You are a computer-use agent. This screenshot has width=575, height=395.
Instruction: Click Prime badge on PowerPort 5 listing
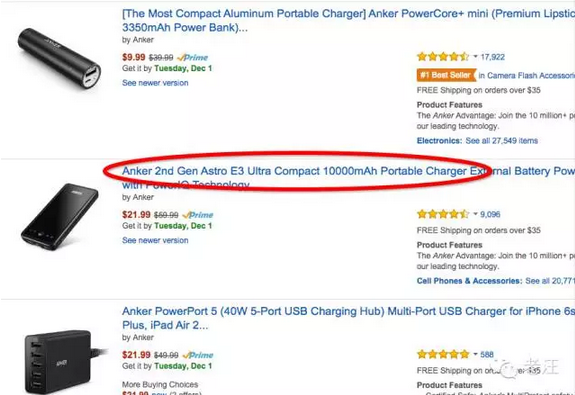coord(198,355)
